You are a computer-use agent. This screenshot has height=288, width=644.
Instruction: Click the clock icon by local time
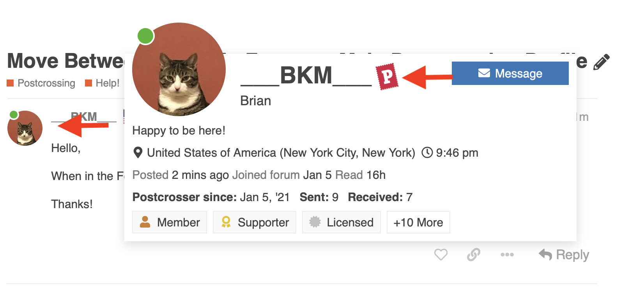[427, 152]
